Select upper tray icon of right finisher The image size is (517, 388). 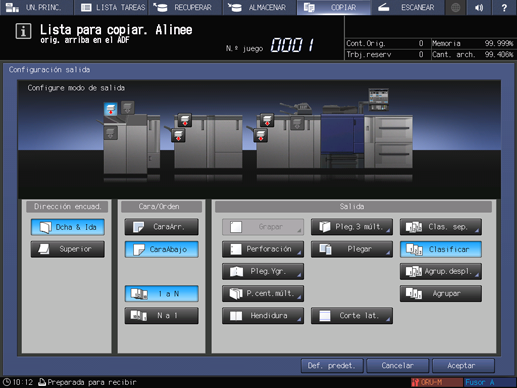267,120
